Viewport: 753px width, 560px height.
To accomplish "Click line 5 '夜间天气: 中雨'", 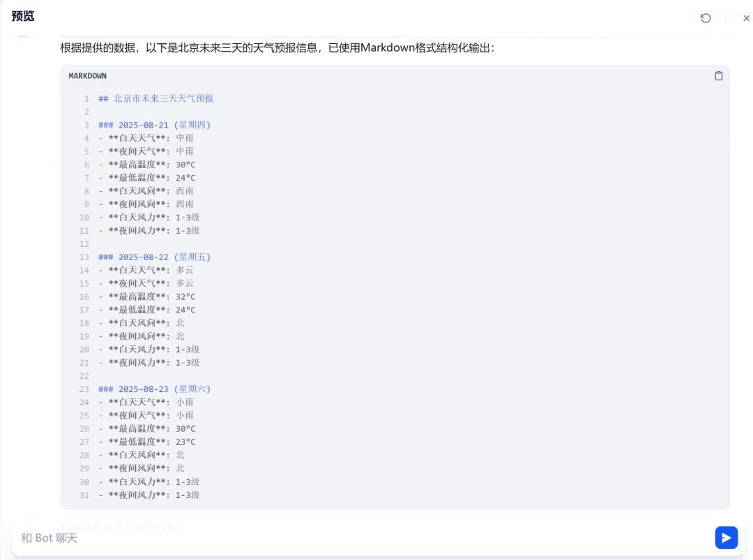I will pyautogui.click(x=146, y=151).
